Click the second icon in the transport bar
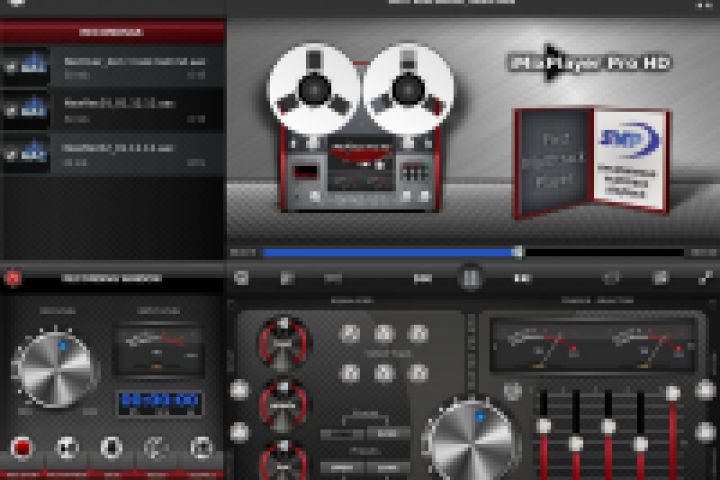This screenshot has height=480, width=720. (x=287, y=277)
